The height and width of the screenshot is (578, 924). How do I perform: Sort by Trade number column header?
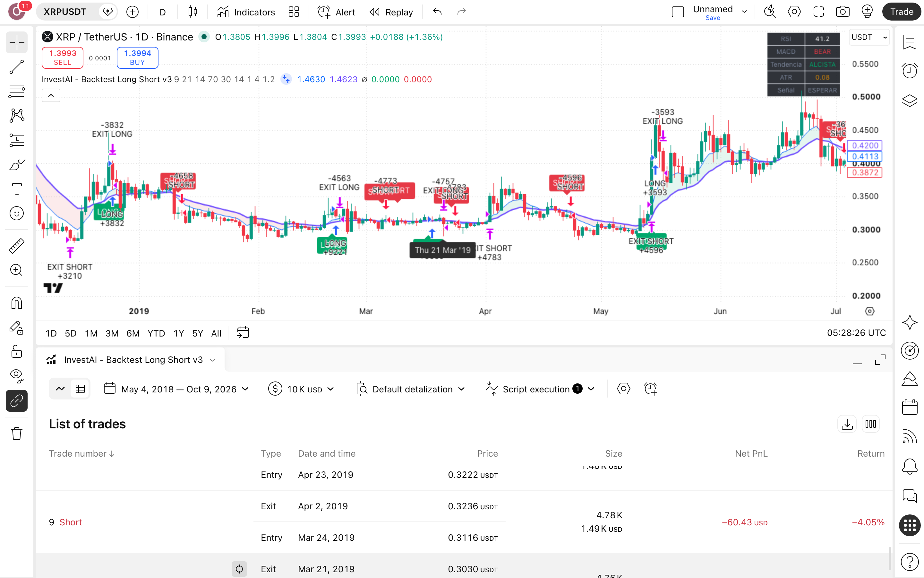click(82, 454)
